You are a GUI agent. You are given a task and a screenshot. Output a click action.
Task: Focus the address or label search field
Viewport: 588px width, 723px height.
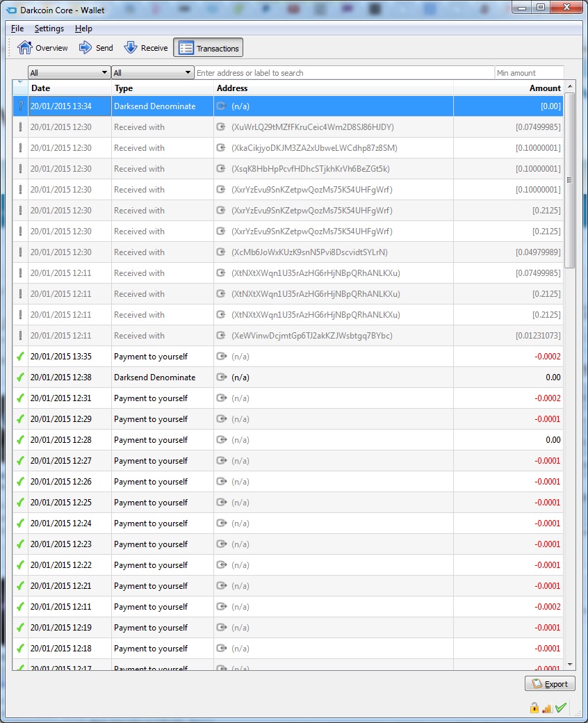tap(344, 73)
